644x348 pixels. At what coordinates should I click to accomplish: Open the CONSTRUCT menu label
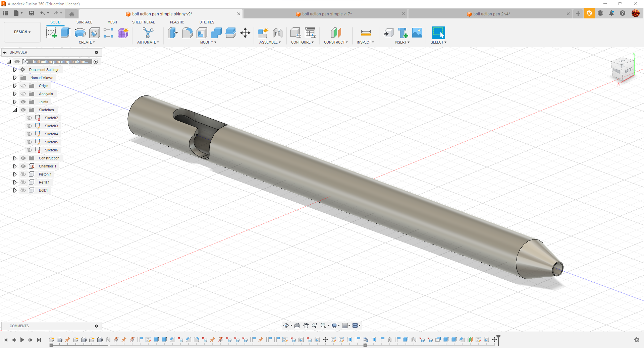click(x=336, y=42)
